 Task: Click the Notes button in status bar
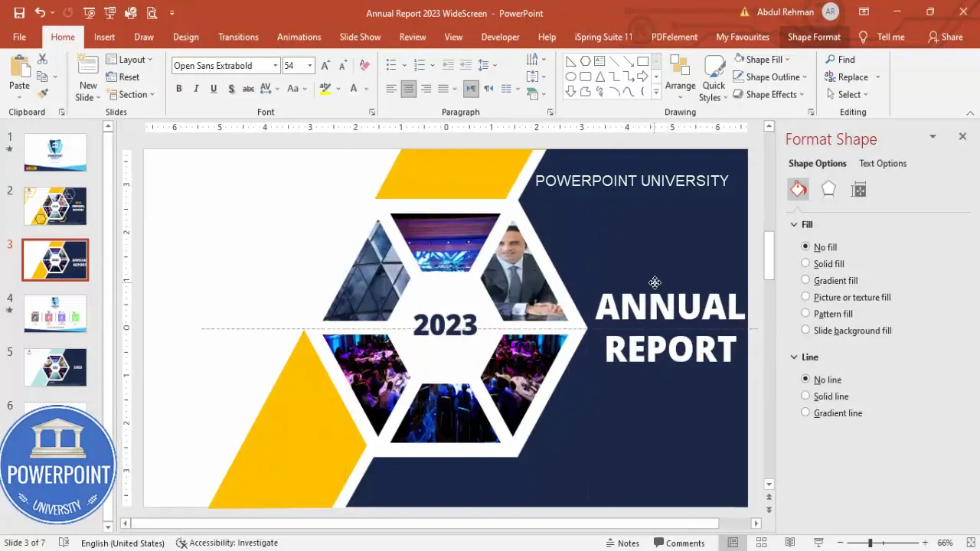622,543
